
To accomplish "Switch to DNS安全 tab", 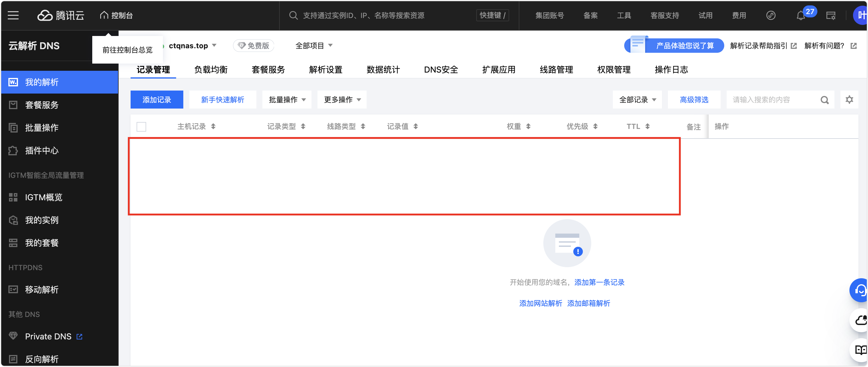I will [441, 70].
